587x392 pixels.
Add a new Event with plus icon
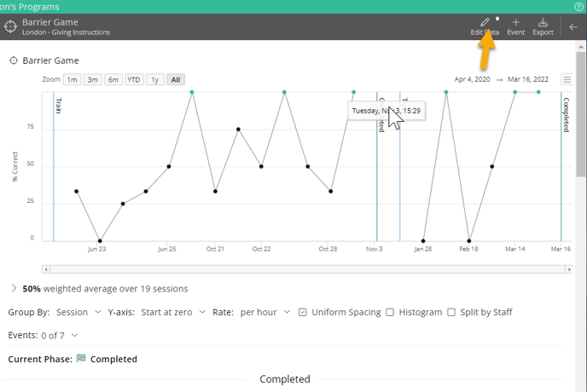[516, 22]
